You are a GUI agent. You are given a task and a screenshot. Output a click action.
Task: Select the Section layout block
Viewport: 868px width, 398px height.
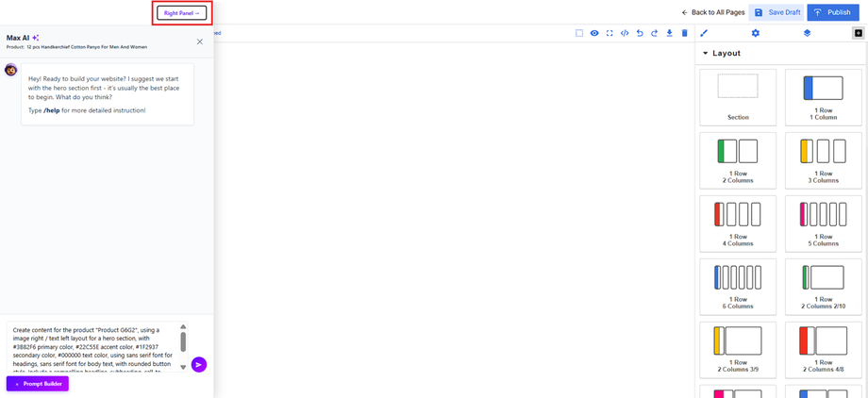pyautogui.click(x=738, y=97)
